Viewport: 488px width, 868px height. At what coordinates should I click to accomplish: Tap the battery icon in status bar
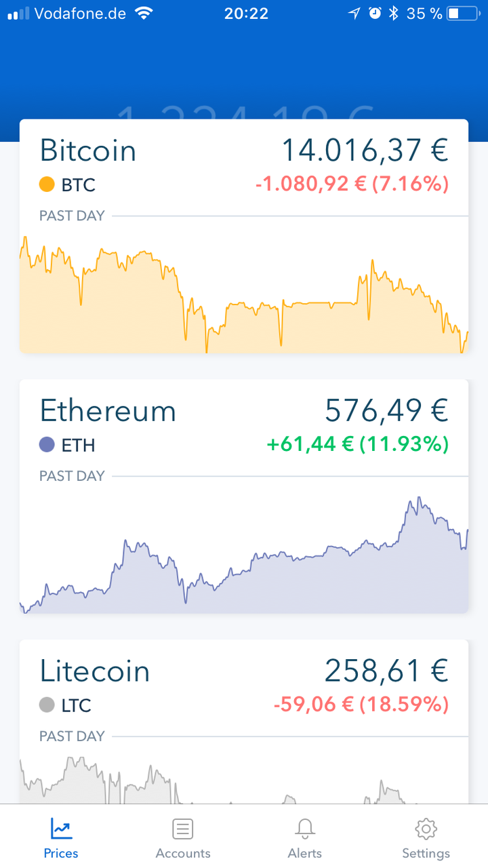tap(462, 14)
